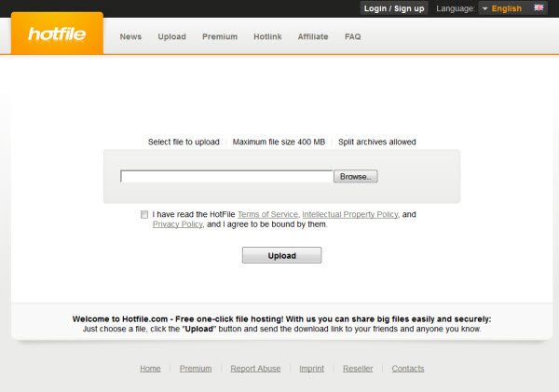Click the 'Language:' label
Image resolution: width=559 pixels, height=392 pixels.
coord(456,8)
